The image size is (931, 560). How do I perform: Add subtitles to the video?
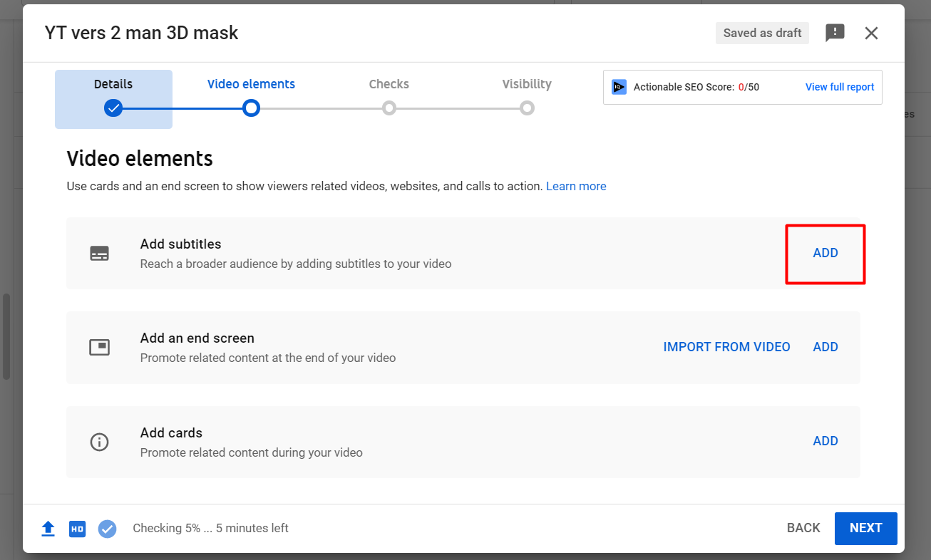point(825,253)
